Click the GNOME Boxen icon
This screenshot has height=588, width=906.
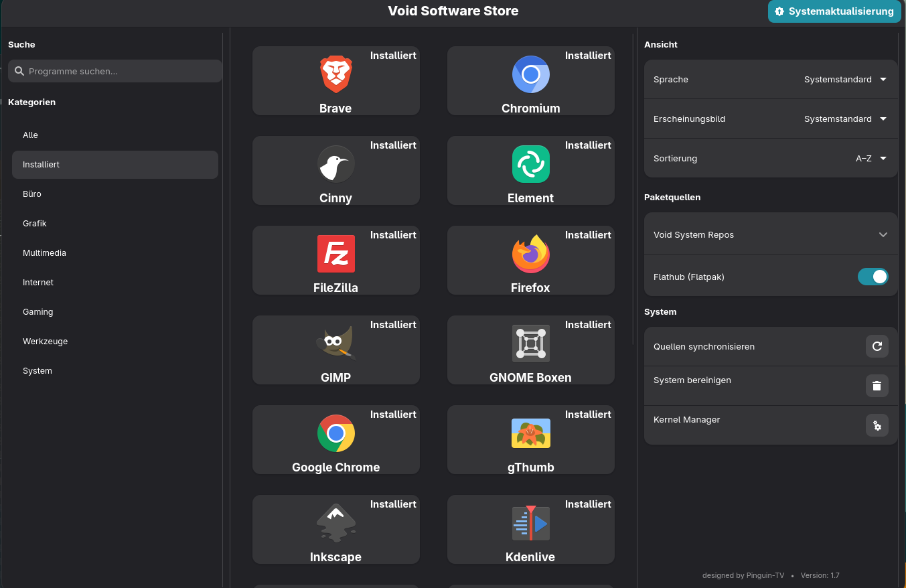click(x=531, y=344)
